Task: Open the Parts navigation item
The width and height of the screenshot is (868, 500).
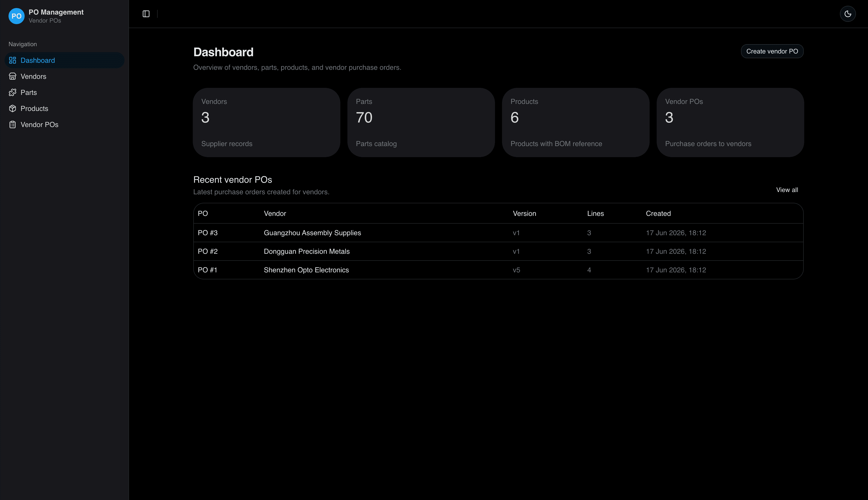Action: click(65, 92)
